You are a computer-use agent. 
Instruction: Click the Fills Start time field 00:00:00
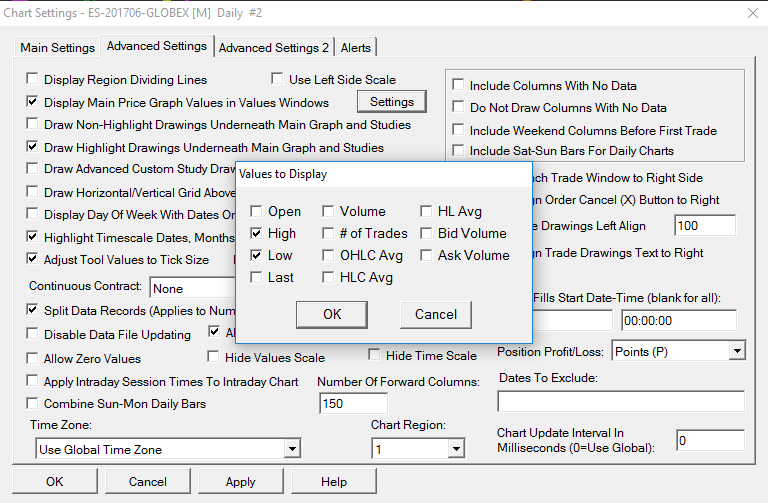[x=679, y=321]
